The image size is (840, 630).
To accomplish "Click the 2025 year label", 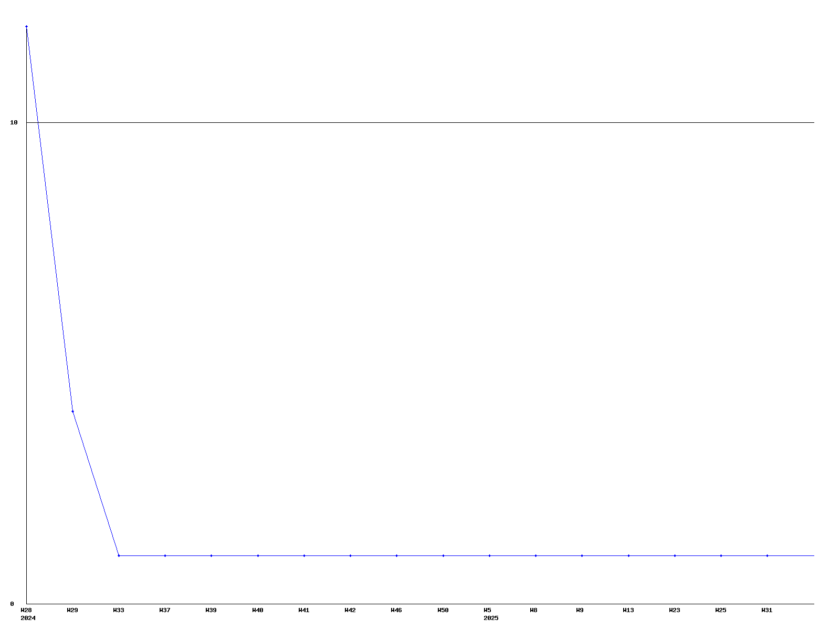I will tap(491, 618).
